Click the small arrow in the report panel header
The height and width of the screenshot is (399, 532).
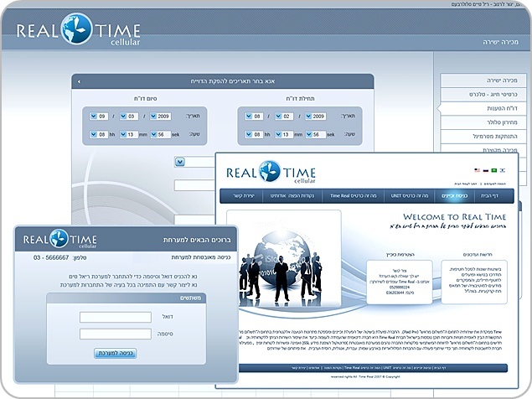tap(79, 81)
